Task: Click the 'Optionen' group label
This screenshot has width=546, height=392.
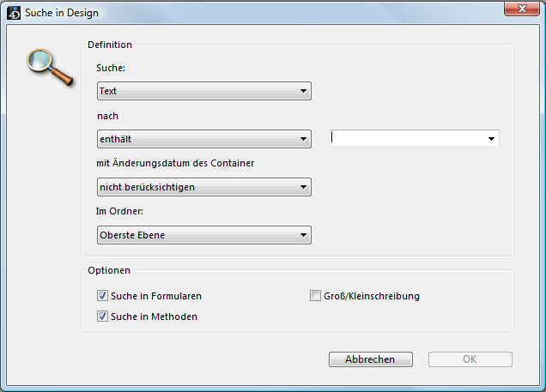Action: (108, 270)
